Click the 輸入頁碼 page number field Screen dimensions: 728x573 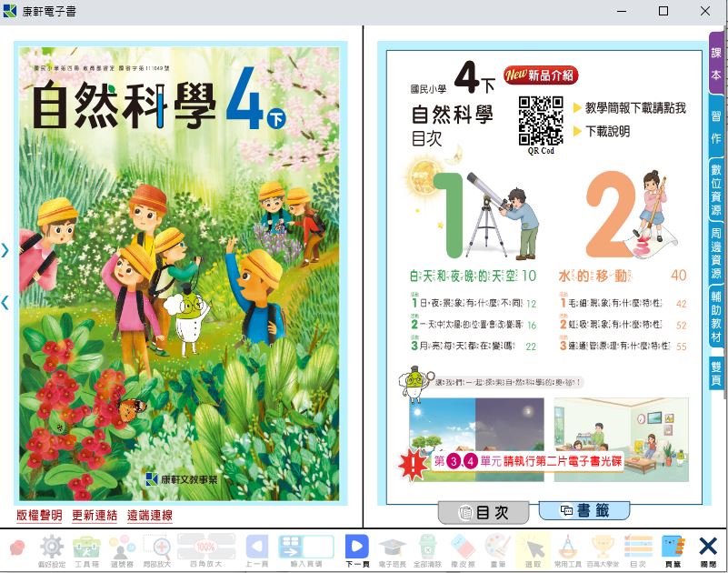tap(306, 551)
